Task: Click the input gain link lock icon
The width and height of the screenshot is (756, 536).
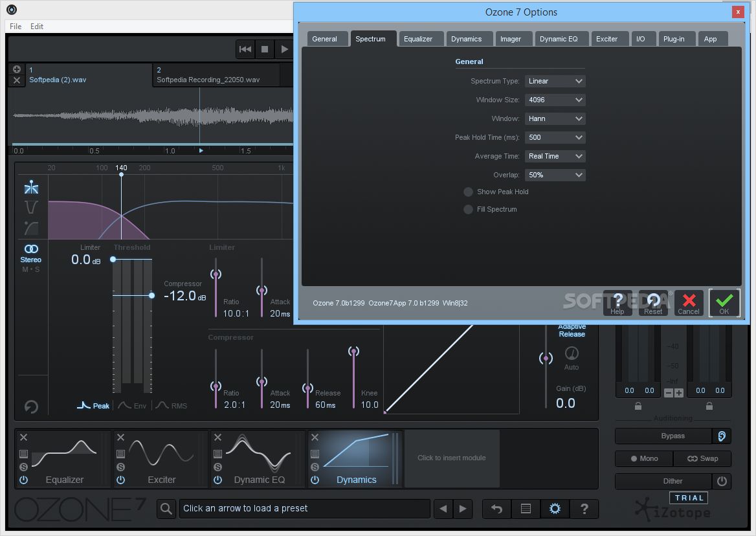Action: (x=638, y=406)
